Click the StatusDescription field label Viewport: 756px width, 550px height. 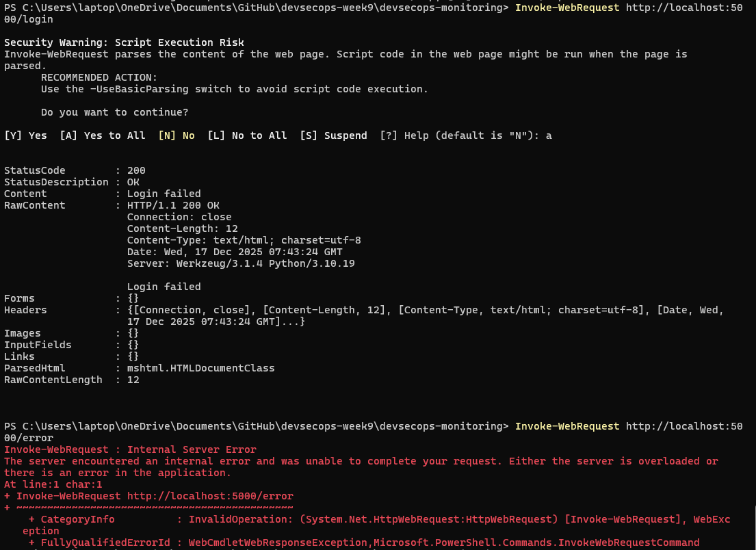(56, 182)
